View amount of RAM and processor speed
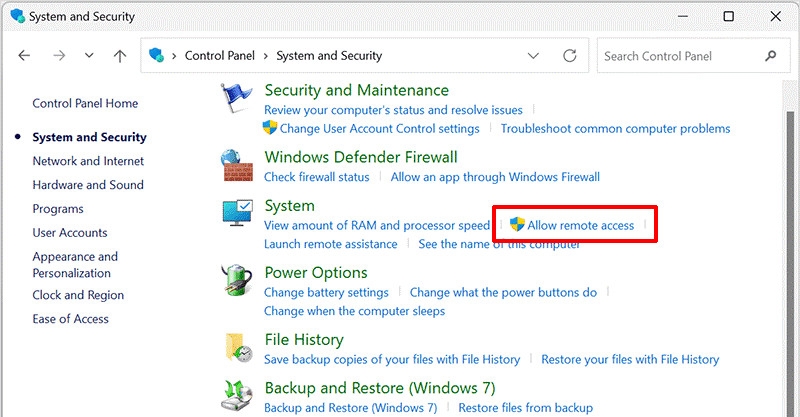800x417 pixels. pyautogui.click(x=377, y=225)
